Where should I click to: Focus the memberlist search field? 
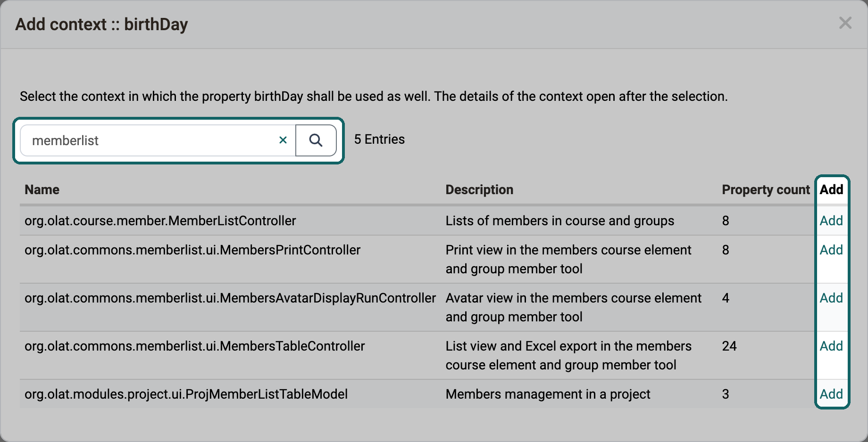click(158, 140)
